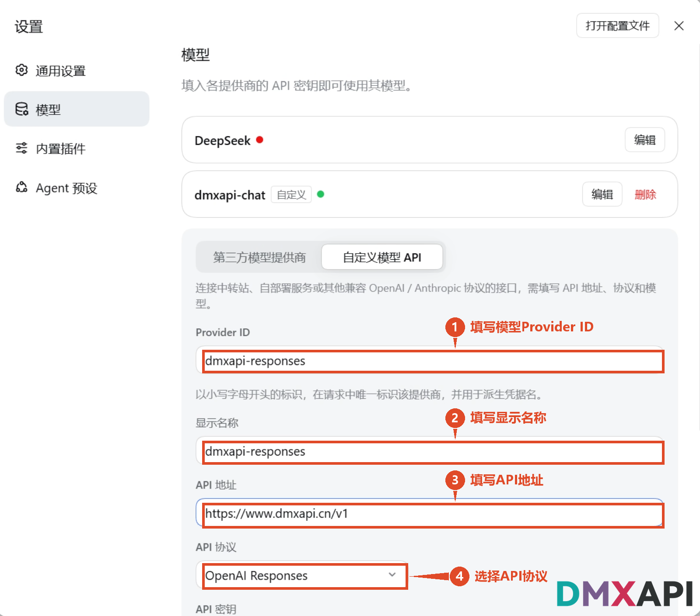Click the API 密钥 label
This screenshot has height=616, width=700.
pos(216,609)
